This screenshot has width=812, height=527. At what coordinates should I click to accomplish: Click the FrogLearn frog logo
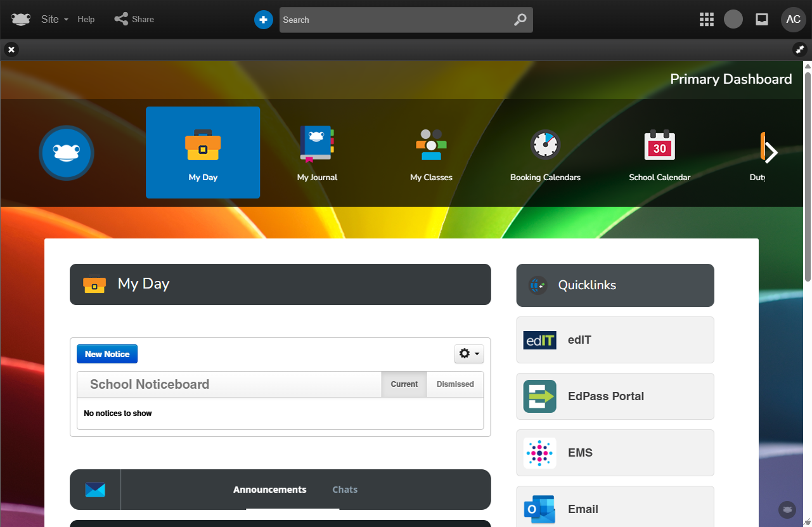(20, 19)
